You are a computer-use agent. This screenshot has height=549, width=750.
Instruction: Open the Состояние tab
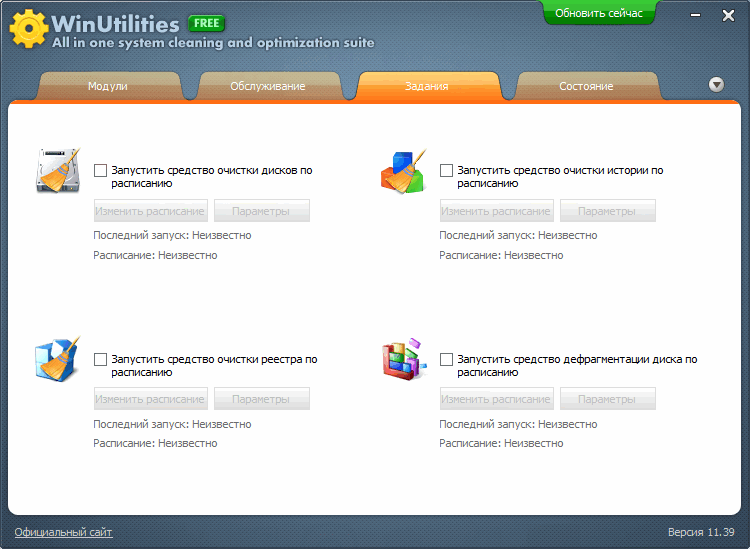[x=586, y=86]
